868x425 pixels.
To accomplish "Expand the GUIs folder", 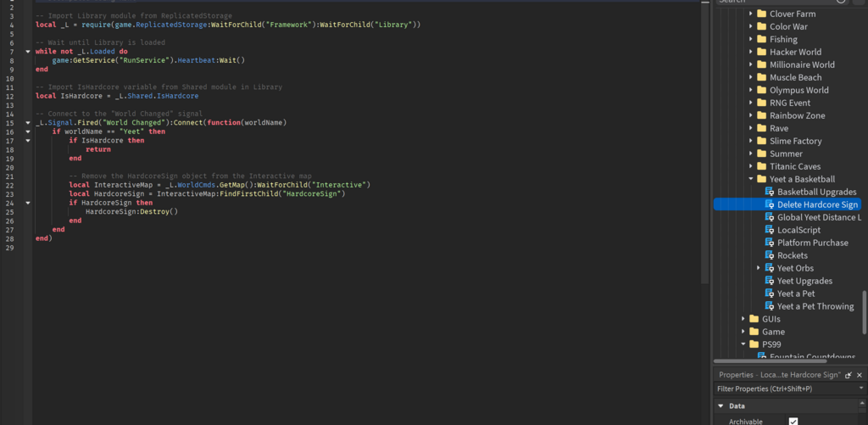I will coord(742,319).
